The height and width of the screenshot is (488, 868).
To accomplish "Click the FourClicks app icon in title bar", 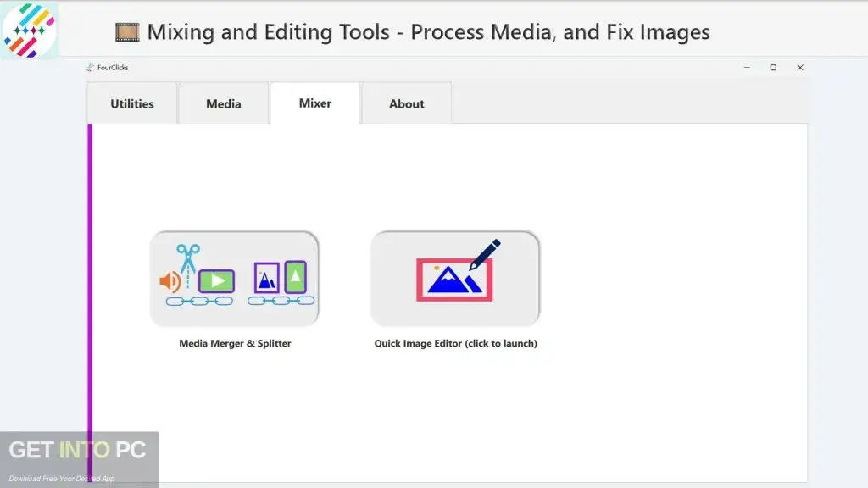I will pos(90,68).
